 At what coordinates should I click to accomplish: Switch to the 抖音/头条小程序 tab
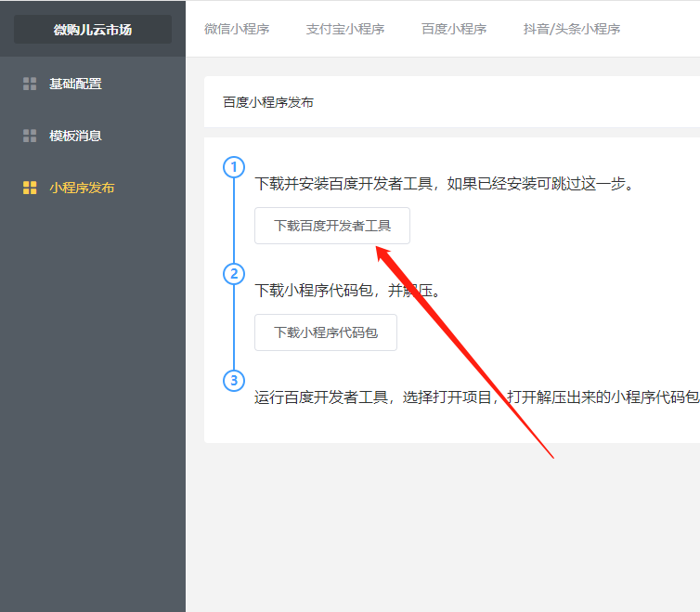[572, 29]
